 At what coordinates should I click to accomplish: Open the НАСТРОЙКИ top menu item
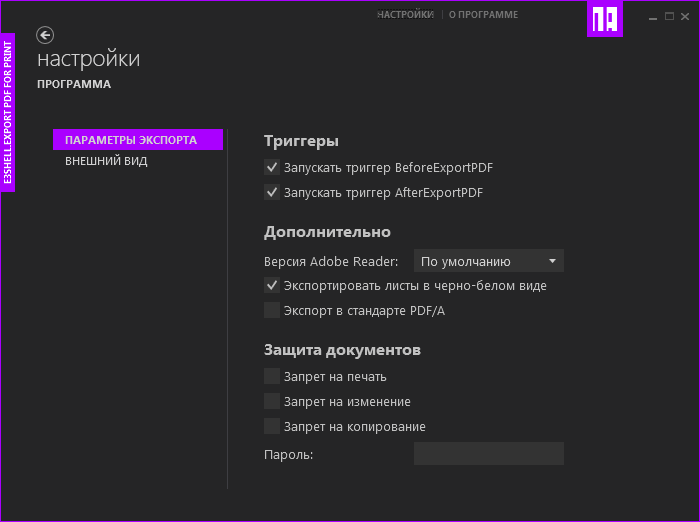click(405, 15)
